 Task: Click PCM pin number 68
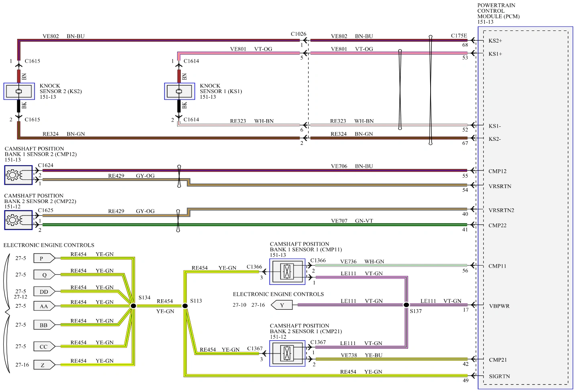coord(465,45)
